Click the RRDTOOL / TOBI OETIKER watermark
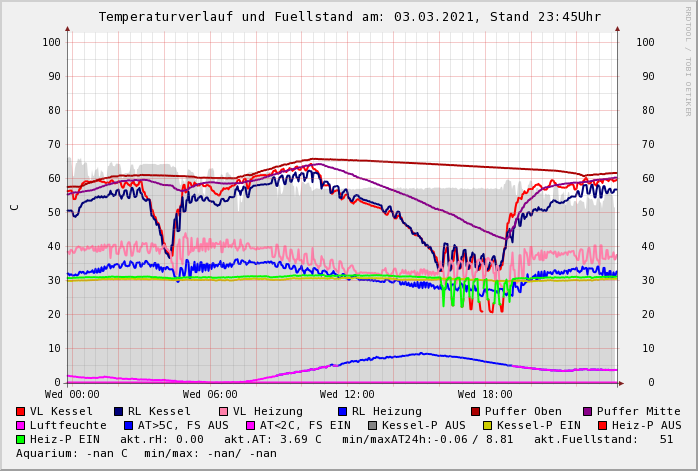The height and width of the screenshot is (471, 698). click(x=688, y=60)
